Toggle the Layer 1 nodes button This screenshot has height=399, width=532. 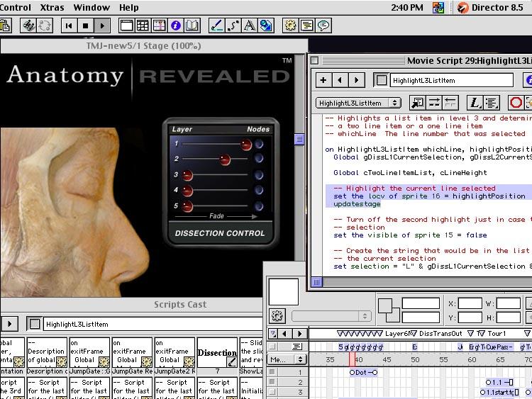tap(259, 145)
